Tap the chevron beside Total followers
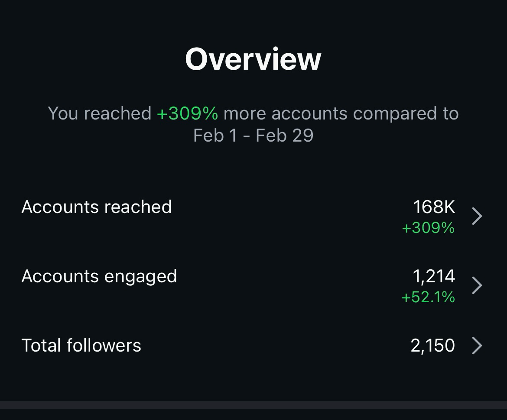 tap(477, 346)
